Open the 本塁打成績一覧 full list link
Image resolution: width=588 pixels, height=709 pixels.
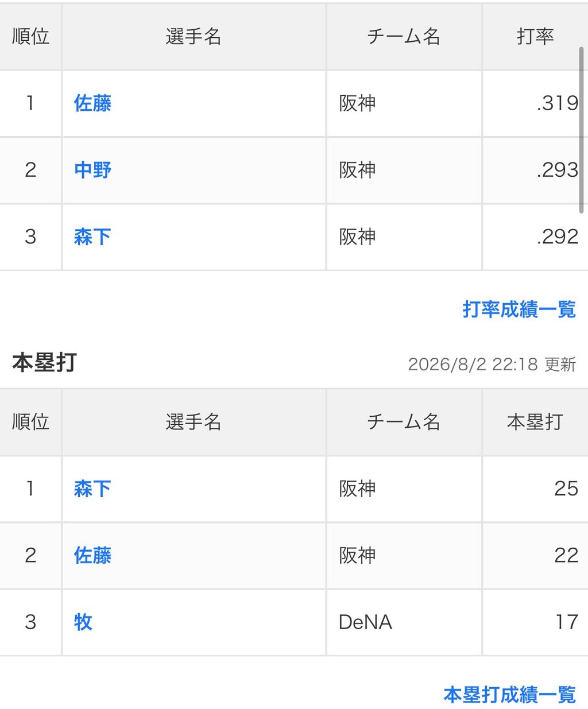coord(510,695)
